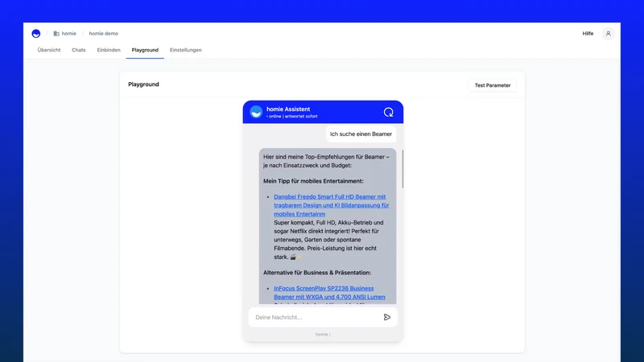Switch to the Einbinden tab

point(109,50)
